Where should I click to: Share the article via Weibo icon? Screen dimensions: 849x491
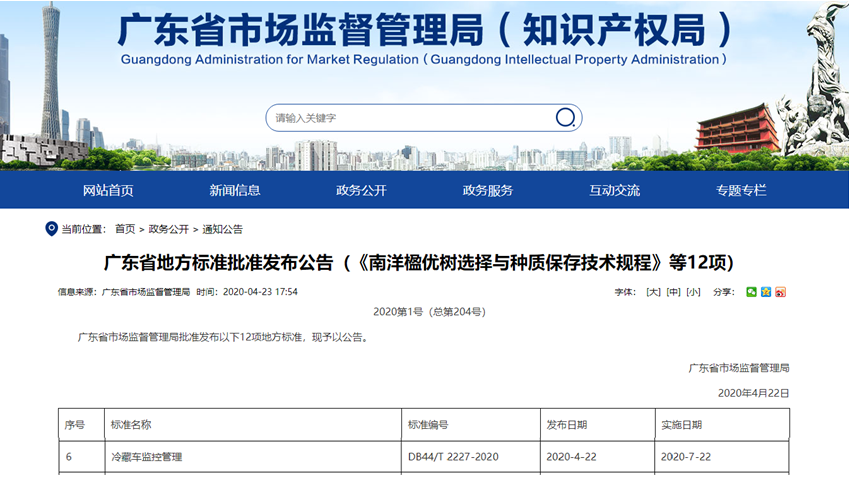click(780, 292)
